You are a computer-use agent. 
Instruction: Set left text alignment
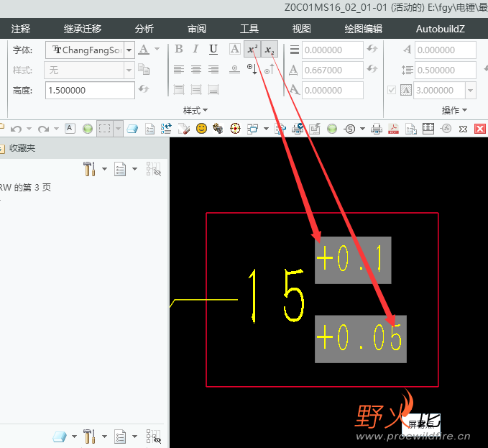(179, 69)
